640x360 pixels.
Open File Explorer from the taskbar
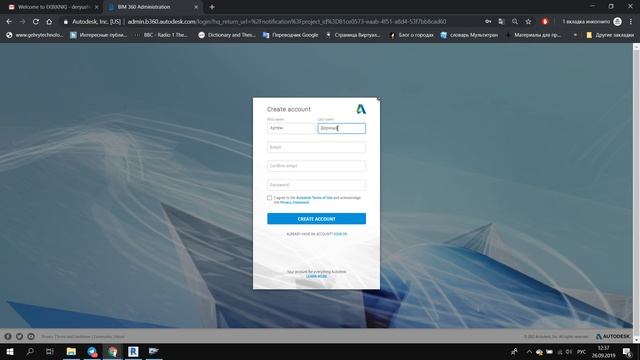coord(71,351)
